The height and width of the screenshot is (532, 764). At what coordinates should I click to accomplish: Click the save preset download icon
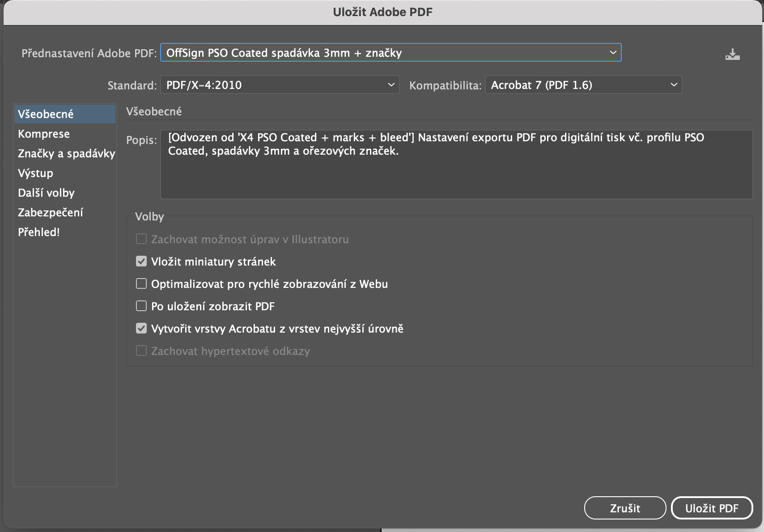click(x=732, y=55)
